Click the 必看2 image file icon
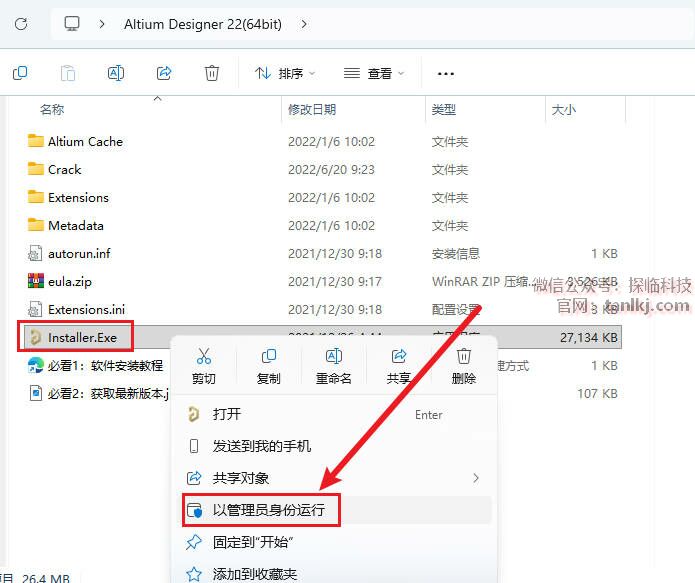695x583 pixels. (x=35, y=393)
